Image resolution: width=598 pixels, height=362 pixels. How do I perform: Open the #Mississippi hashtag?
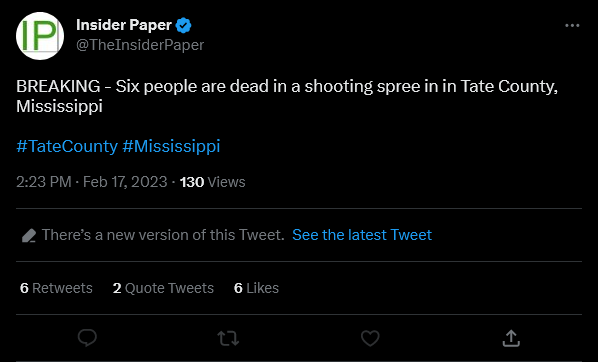tap(171, 146)
